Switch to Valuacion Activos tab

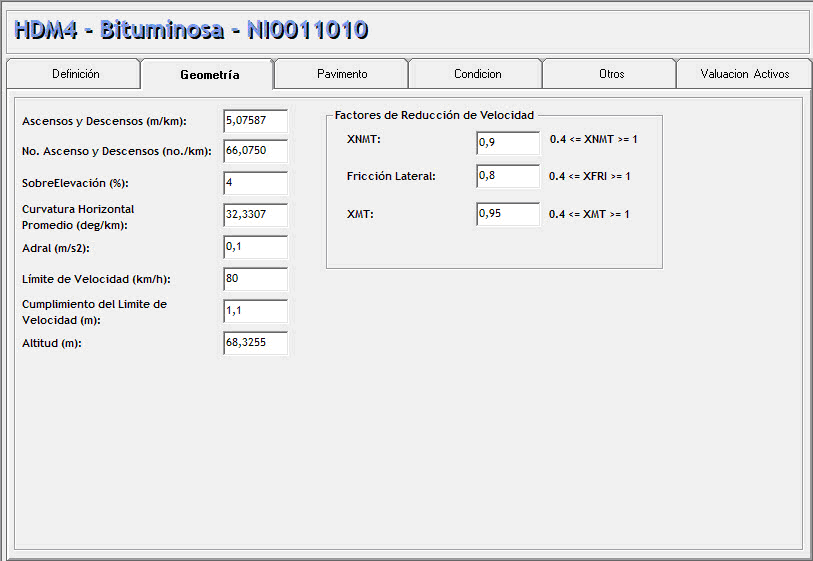(745, 74)
